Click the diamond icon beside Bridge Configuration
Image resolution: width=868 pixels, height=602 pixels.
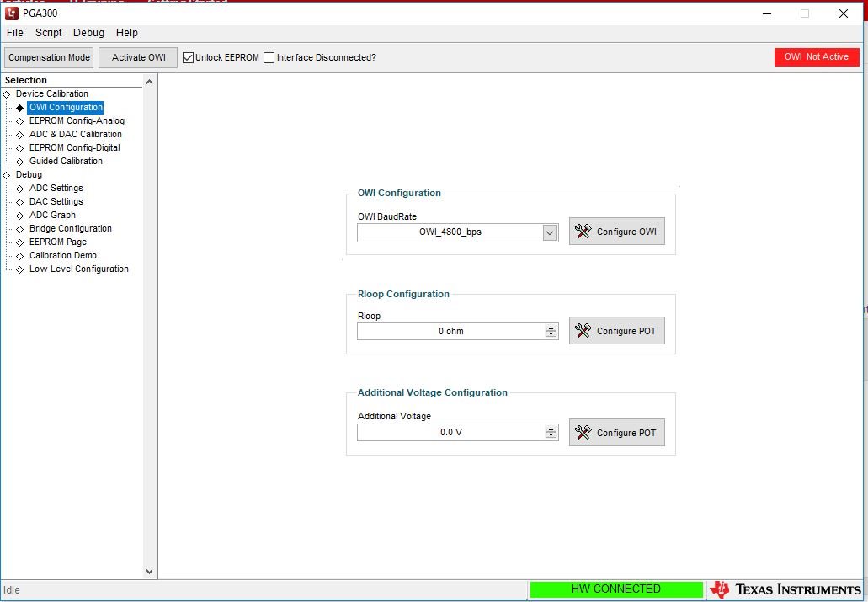(x=20, y=229)
